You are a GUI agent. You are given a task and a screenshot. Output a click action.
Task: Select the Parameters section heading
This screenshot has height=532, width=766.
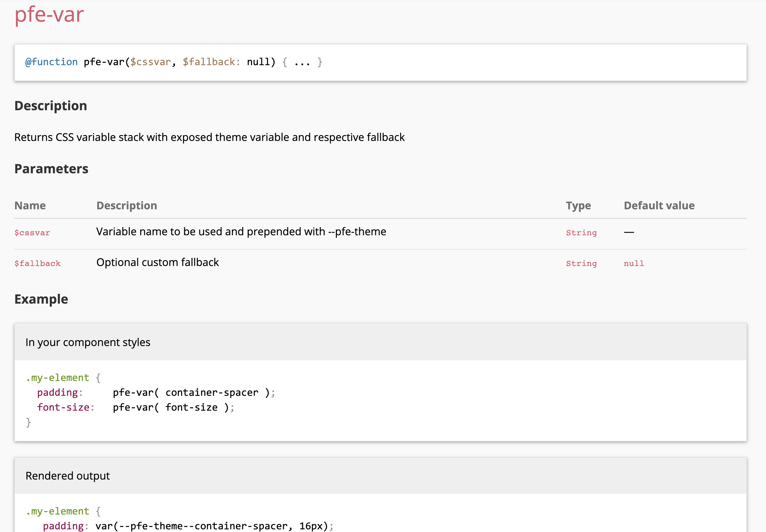(51, 169)
